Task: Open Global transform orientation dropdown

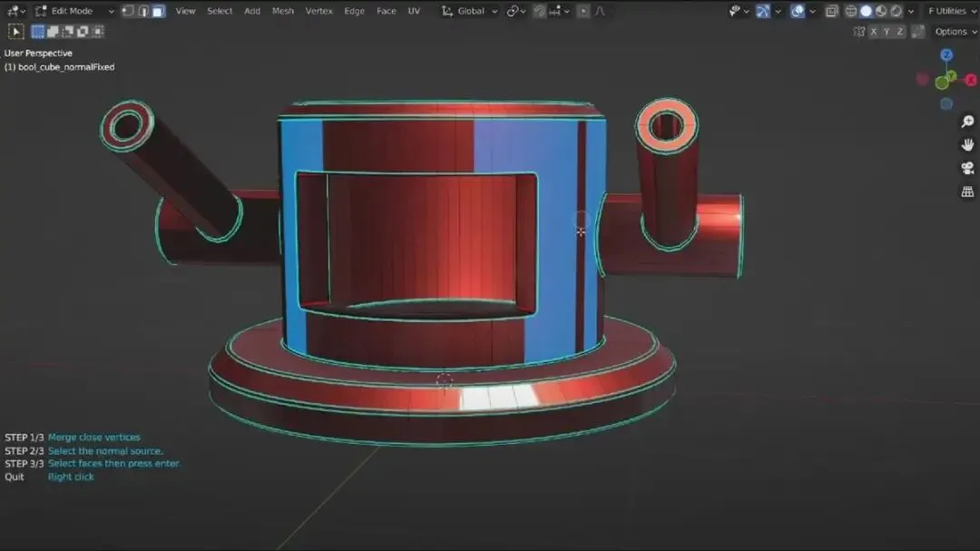Action: (469, 11)
